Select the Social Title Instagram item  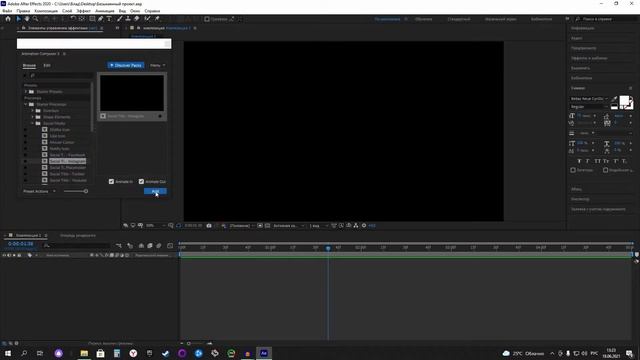[67, 161]
